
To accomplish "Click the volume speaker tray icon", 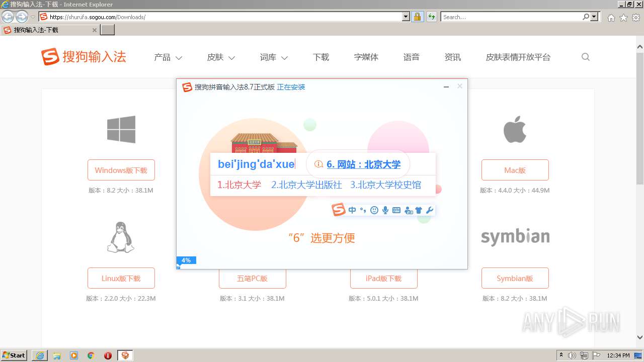I will click(x=572, y=355).
